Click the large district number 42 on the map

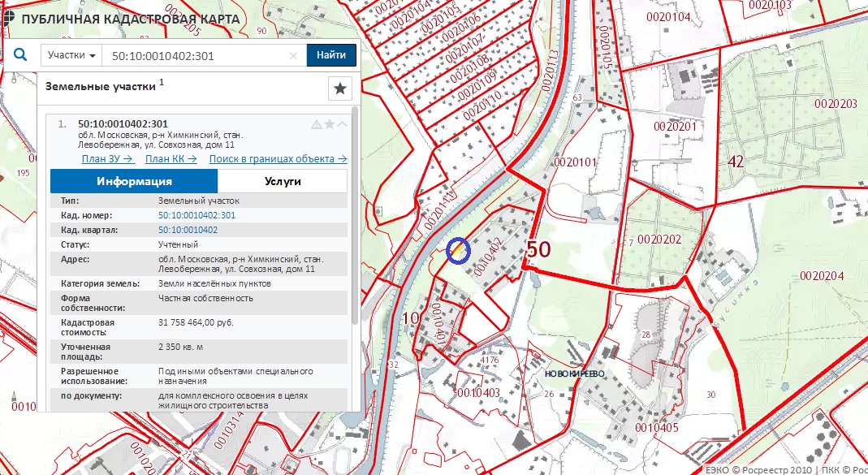(736, 162)
